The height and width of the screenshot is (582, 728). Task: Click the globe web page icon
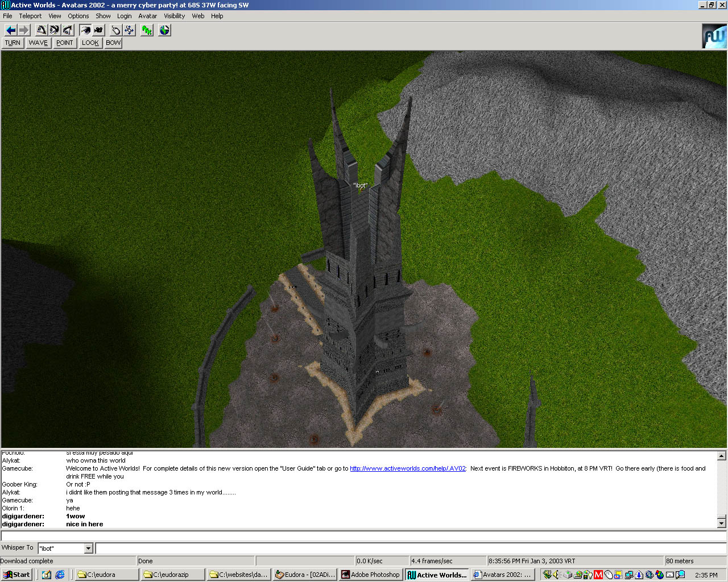pos(164,30)
